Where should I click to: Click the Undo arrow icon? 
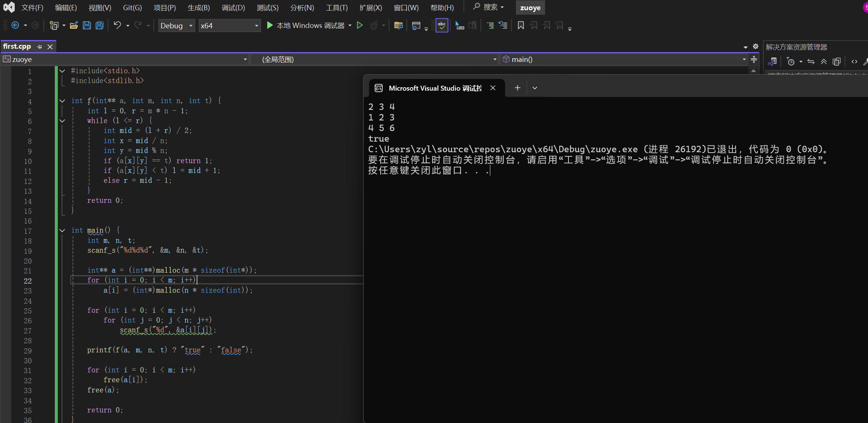117,25
